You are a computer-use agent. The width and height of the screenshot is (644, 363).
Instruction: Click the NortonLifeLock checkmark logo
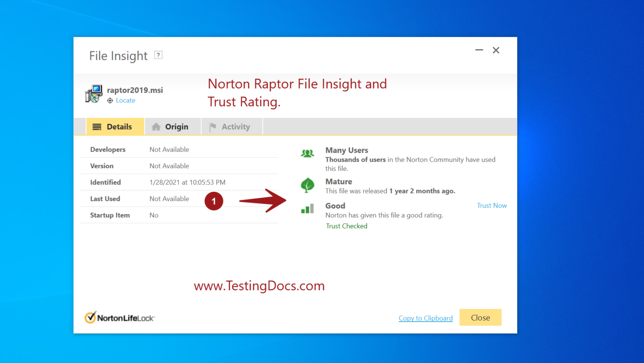(91, 317)
